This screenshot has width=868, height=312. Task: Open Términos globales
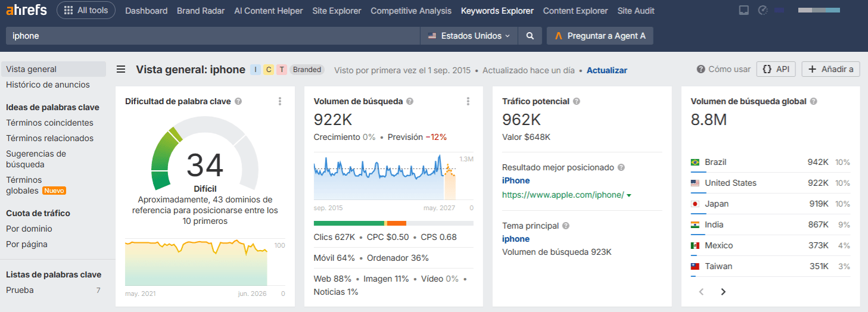(x=24, y=185)
